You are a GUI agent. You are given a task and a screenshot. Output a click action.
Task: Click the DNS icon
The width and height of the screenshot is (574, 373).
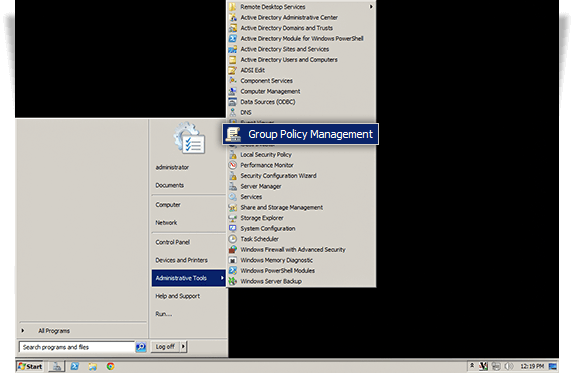click(232, 112)
